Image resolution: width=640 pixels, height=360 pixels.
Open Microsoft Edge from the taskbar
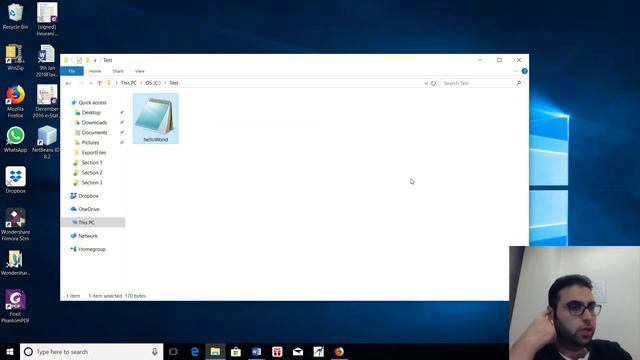click(x=194, y=352)
